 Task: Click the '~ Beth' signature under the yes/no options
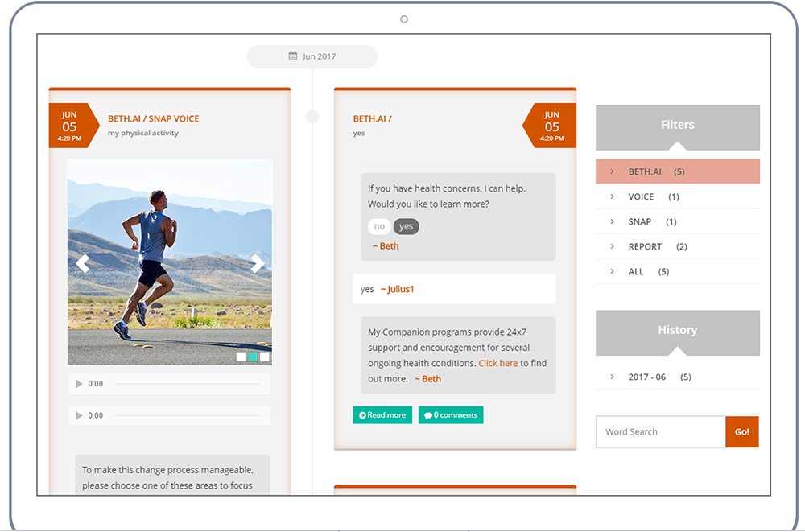pyautogui.click(x=386, y=246)
